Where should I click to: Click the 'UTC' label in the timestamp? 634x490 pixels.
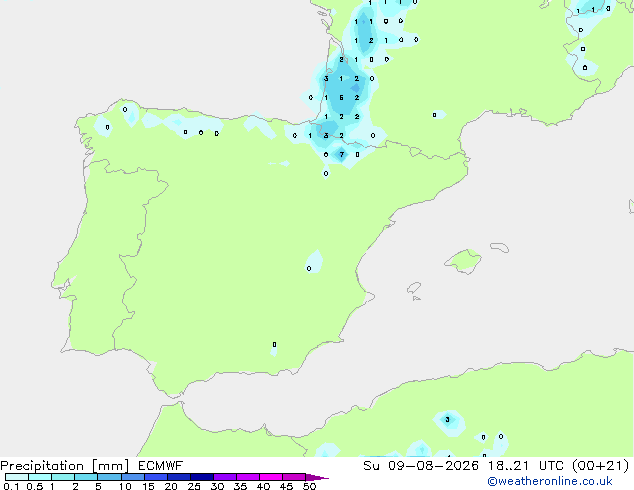[x=552, y=466]
